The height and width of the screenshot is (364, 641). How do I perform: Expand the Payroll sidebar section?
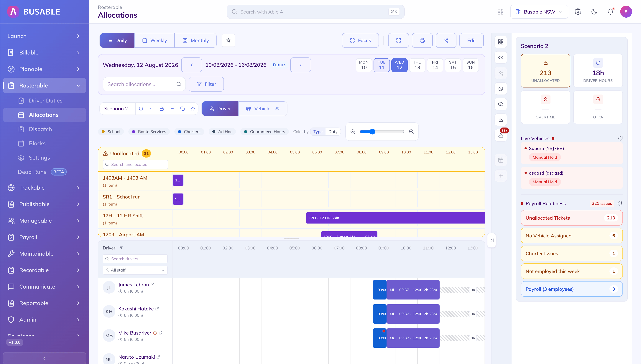(x=44, y=237)
